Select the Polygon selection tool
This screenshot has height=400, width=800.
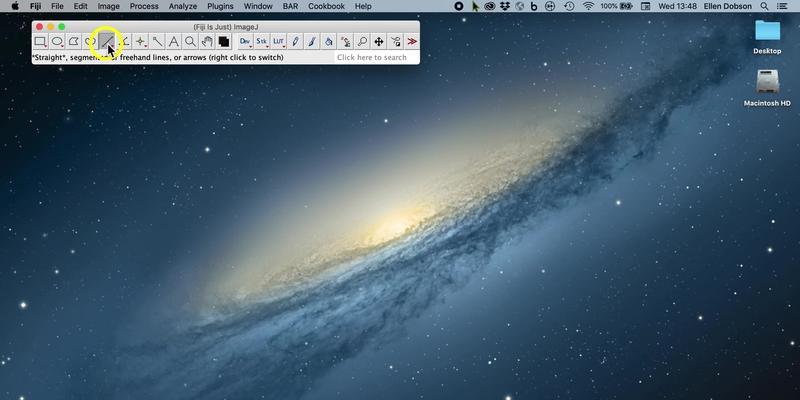(74, 41)
